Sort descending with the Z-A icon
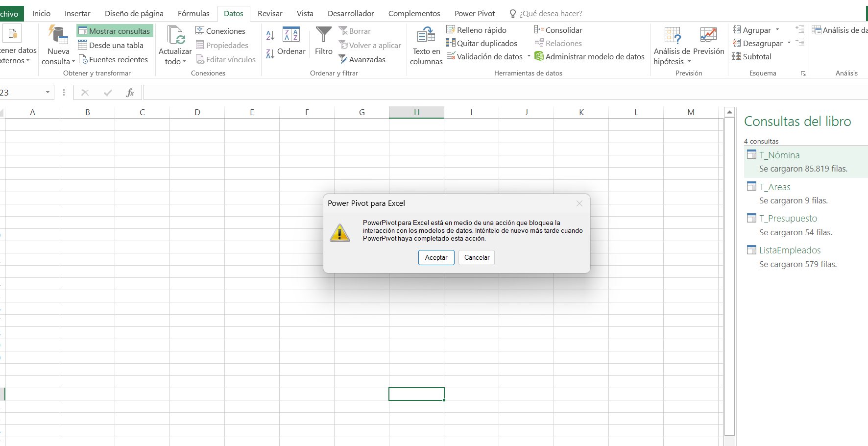868x446 pixels. coord(270,53)
